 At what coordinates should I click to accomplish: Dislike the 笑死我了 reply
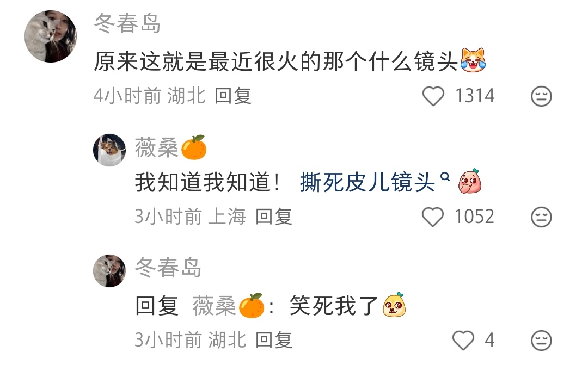coord(541,341)
